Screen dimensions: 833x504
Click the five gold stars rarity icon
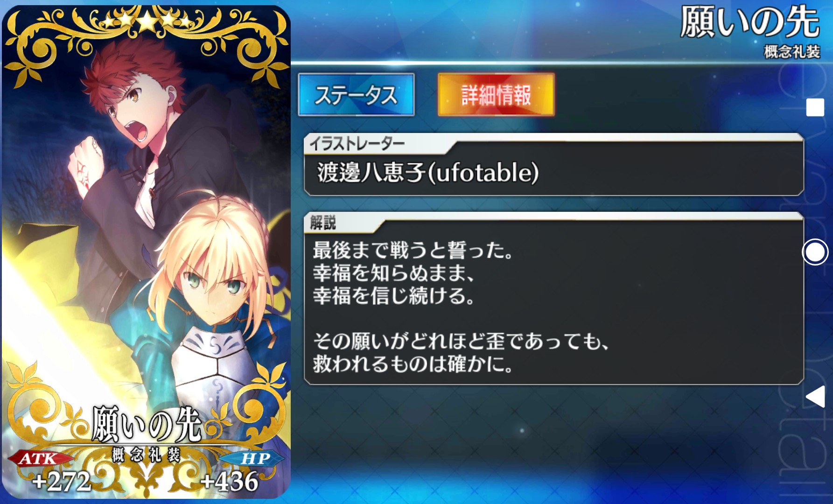point(147,21)
